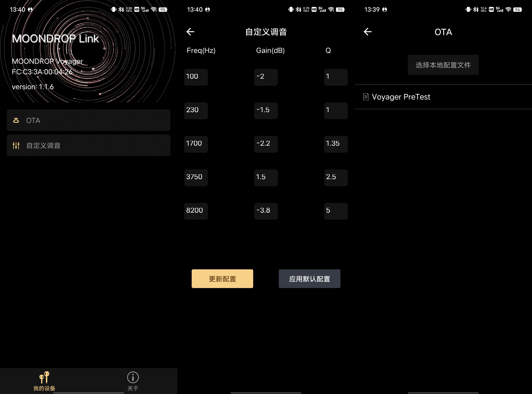Open the 自定义调音 menu entry

(89, 145)
